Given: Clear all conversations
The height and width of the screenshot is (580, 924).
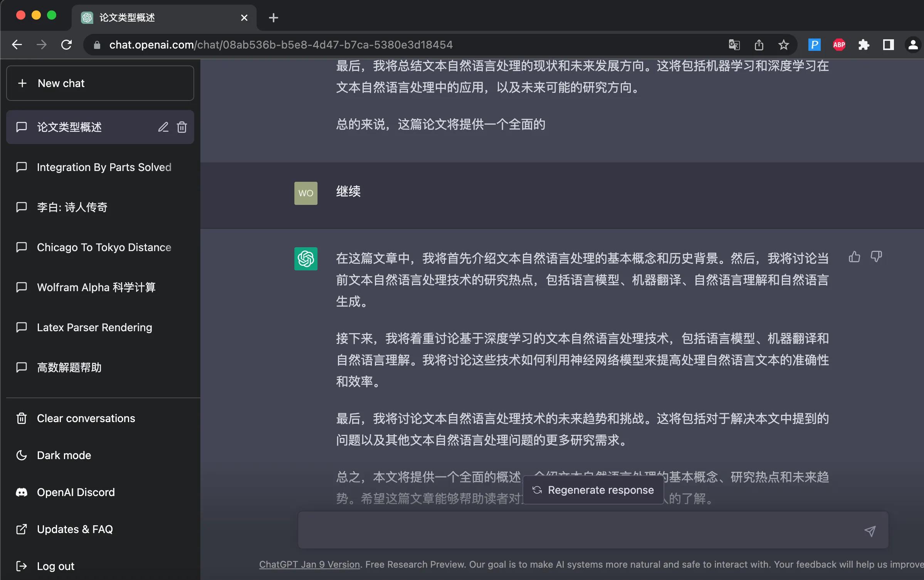Looking at the screenshot, I should (86, 418).
